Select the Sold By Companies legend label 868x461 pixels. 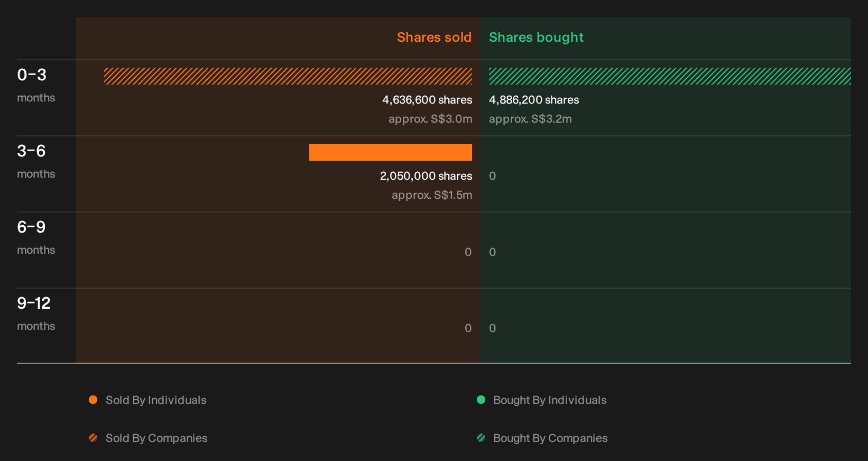point(156,438)
